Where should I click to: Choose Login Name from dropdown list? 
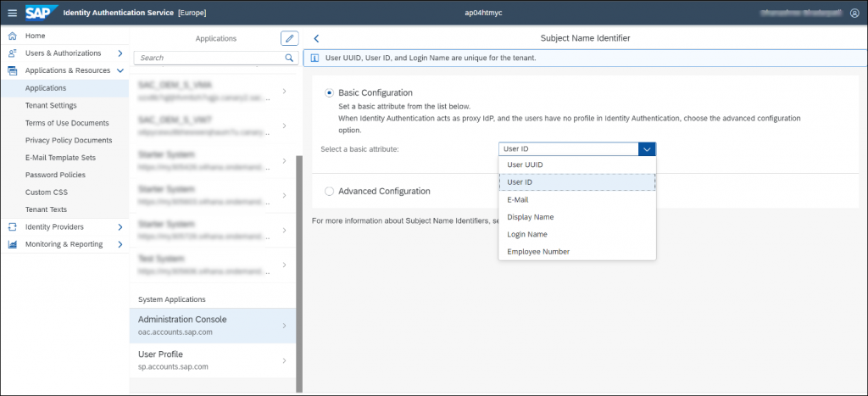pos(577,234)
